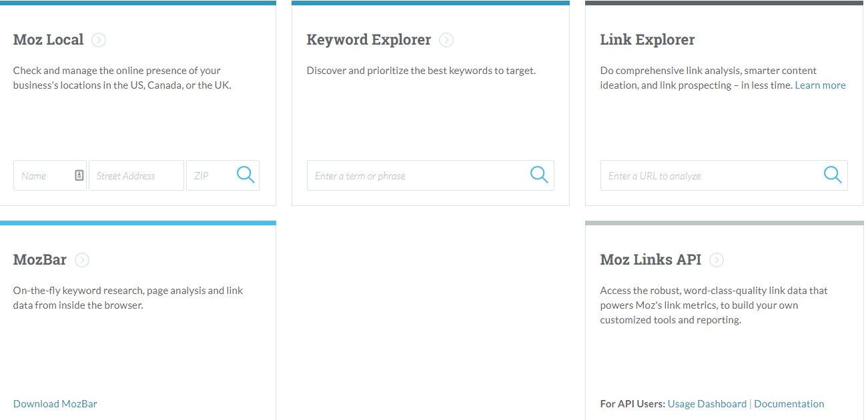
Task: Click the search magnifier in Keyword Explorer
Action: click(538, 174)
